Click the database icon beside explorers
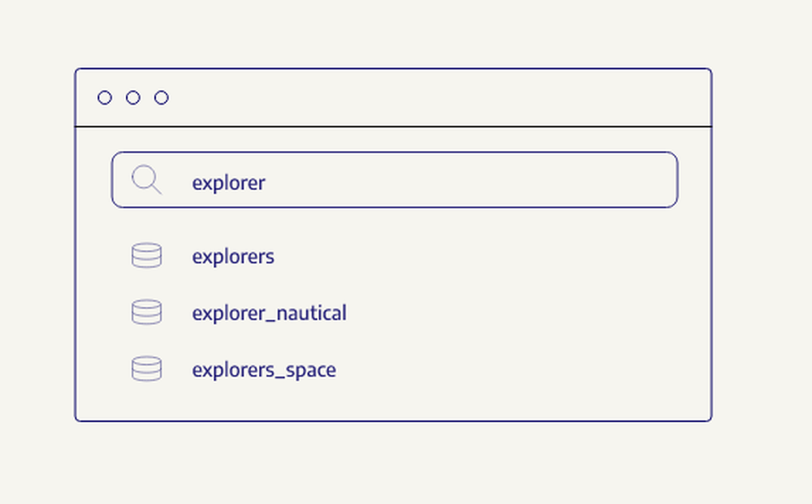The height and width of the screenshot is (504, 812). [x=146, y=255]
